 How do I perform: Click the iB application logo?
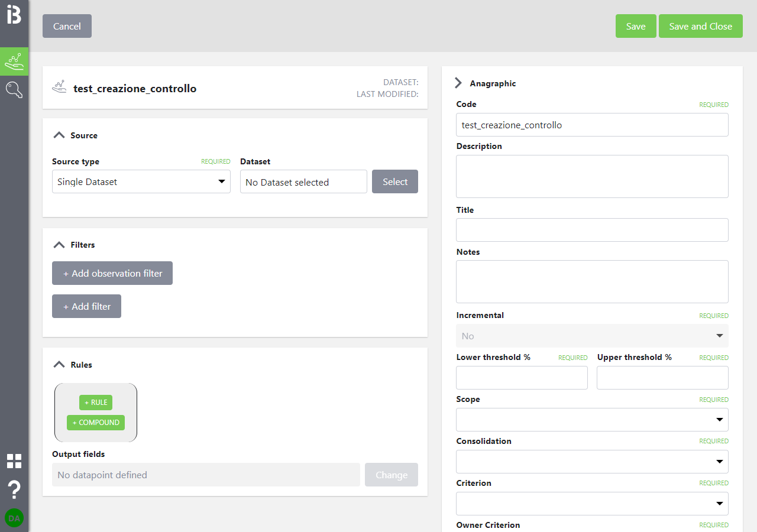pyautogui.click(x=14, y=15)
